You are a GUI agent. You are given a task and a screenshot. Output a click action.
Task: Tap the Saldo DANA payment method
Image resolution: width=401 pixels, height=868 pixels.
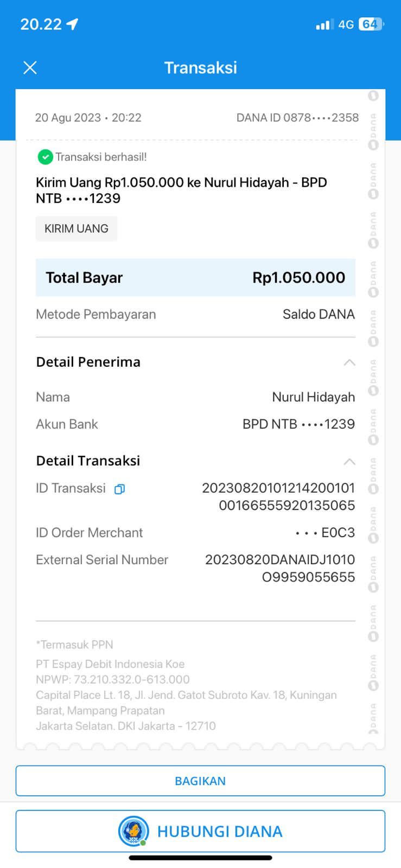(x=319, y=315)
